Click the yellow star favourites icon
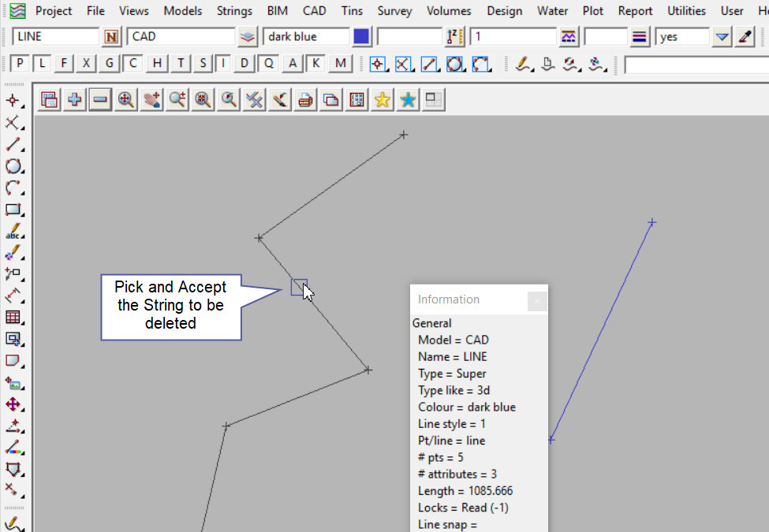 (383, 99)
